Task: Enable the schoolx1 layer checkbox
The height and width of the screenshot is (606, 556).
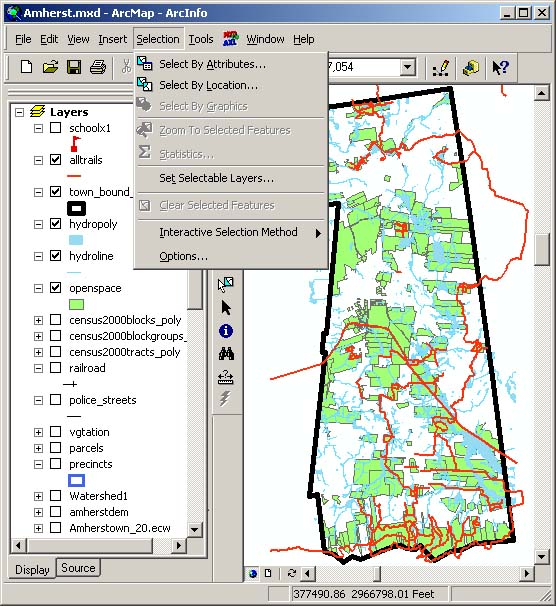Action: (56, 128)
